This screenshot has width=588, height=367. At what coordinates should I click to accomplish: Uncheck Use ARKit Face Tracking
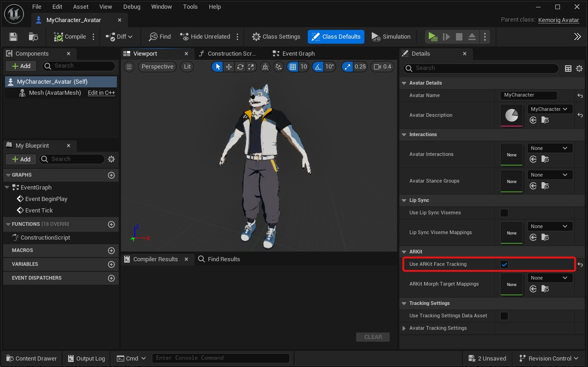coord(504,264)
